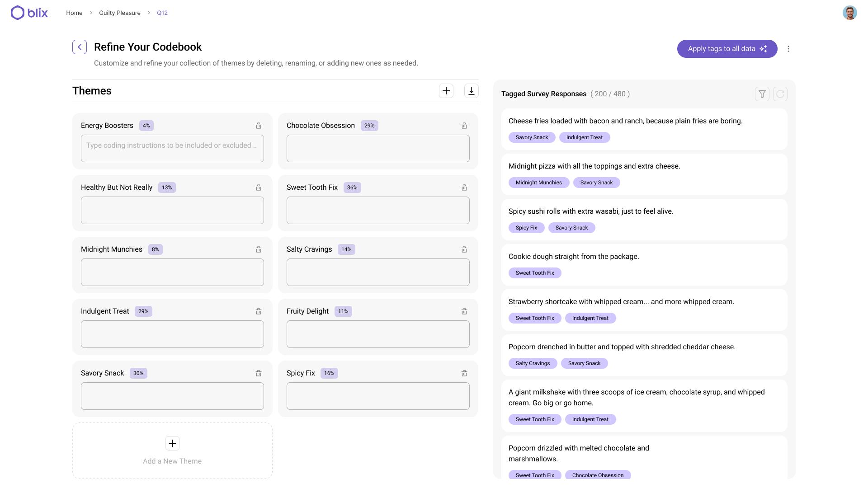Navigate to Guilty Pleasure breadcrumb
868x488 pixels.
(120, 13)
